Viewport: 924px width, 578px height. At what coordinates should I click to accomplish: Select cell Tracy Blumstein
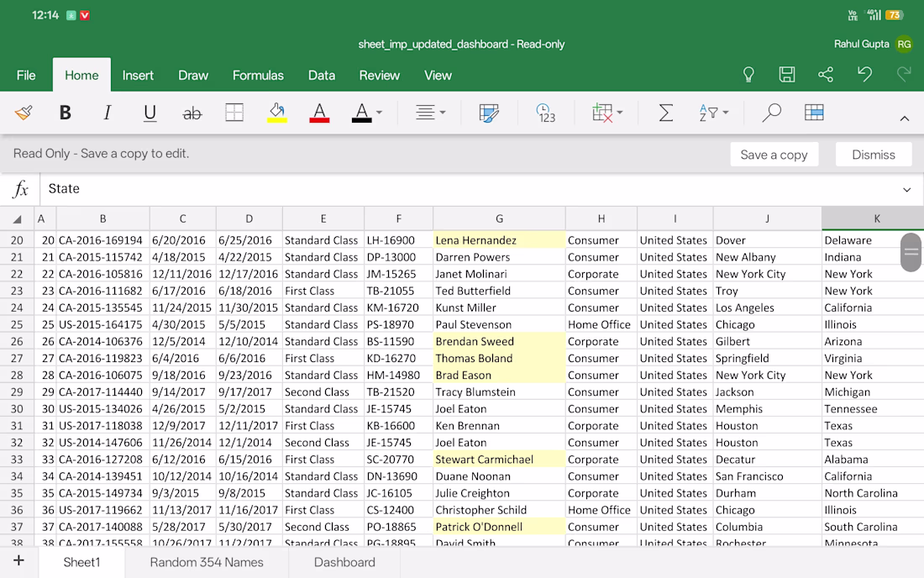tap(499, 391)
